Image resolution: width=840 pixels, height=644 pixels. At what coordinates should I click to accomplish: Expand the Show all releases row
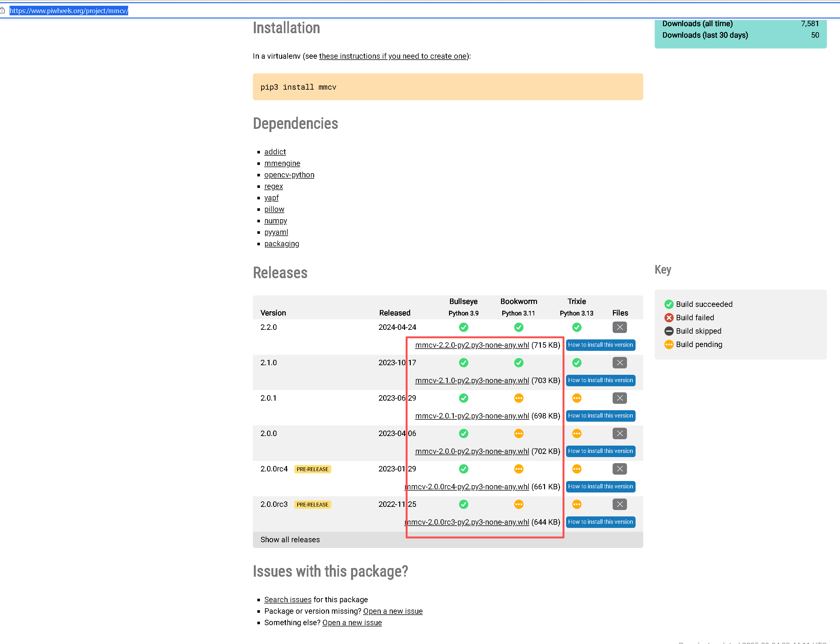(x=448, y=540)
